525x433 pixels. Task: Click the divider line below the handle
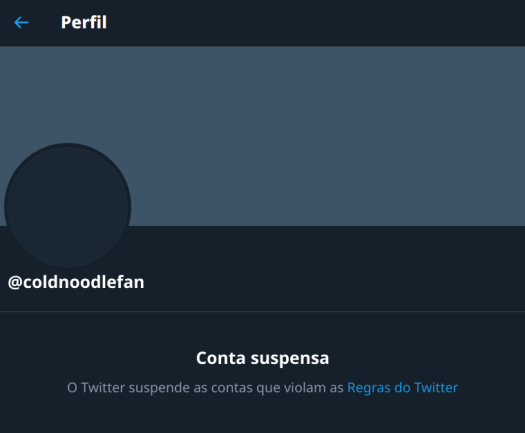[x=262, y=311]
